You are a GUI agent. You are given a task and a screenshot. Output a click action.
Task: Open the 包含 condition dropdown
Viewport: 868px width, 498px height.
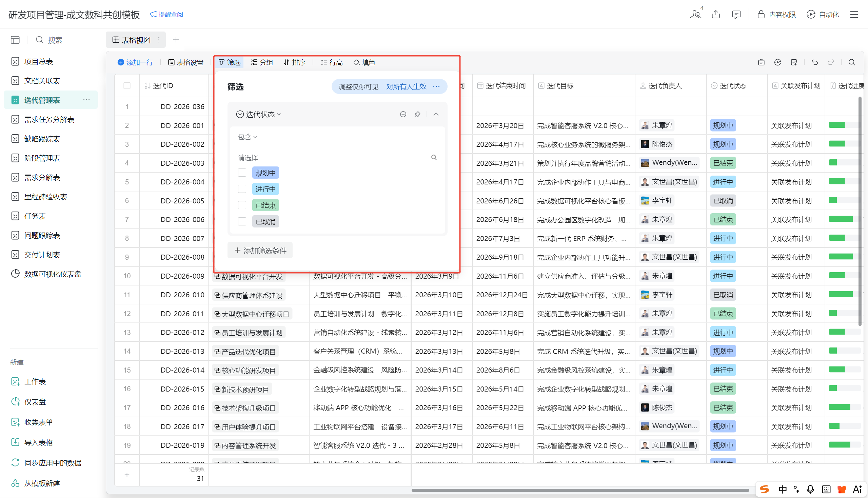(x=247, y=137)
